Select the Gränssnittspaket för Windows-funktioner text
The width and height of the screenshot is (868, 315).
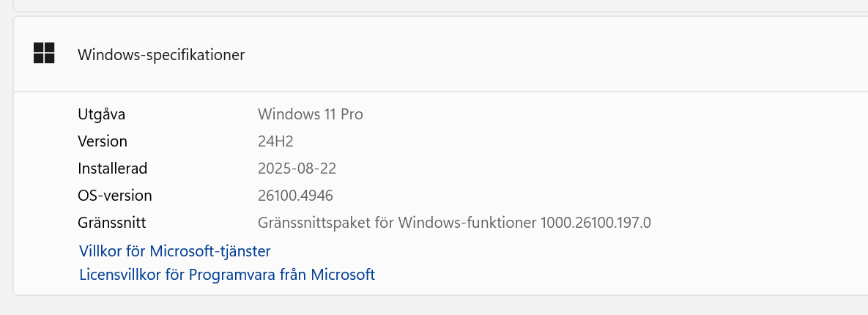click(x=398, y=223)
